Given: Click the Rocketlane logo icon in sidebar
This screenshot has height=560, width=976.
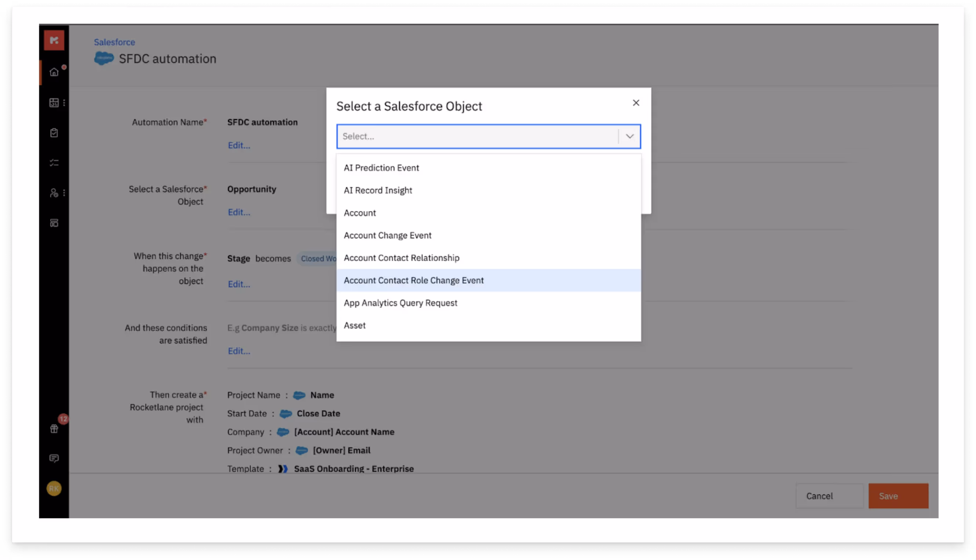Looking at the screenshot, I should (54, 40).
